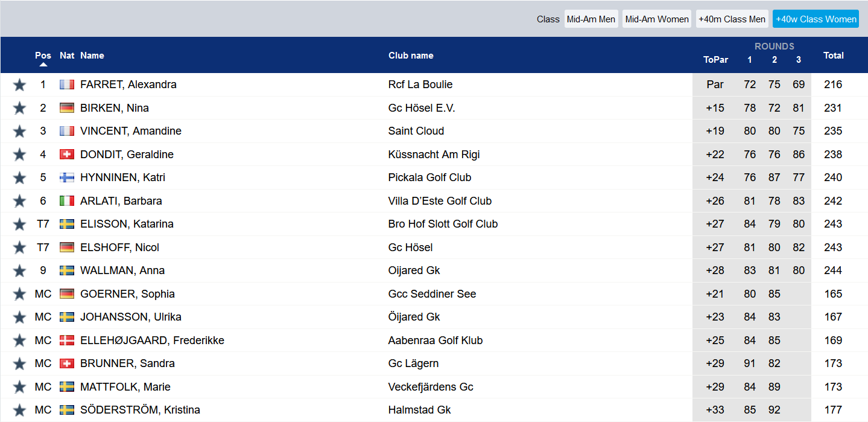Star HYNNINEN, Katri as favorite
This screenshot has width=868, height=422.
(19, 178)
